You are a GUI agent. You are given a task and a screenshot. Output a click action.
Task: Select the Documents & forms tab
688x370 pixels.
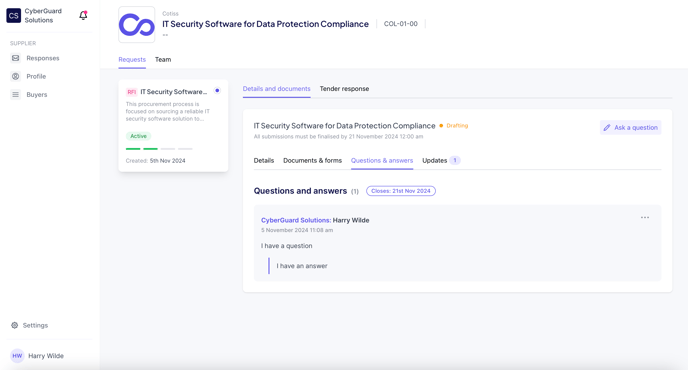pos(312,161)
